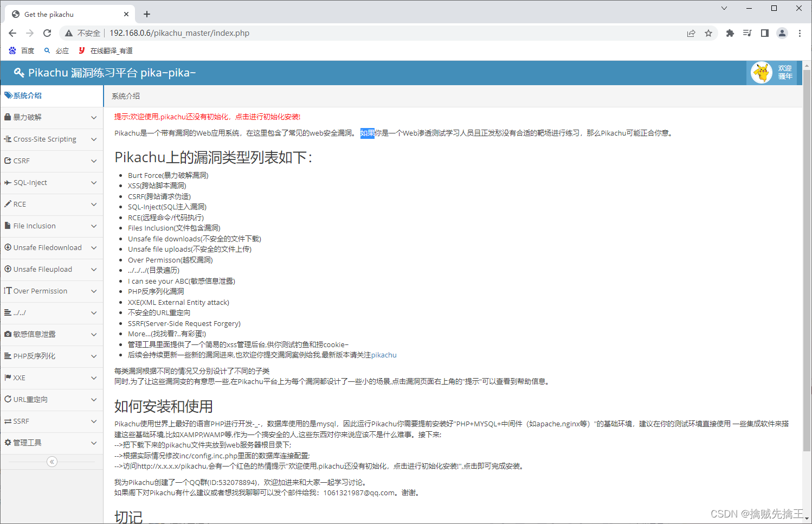Screen dimensions: 812x524
Task: Expand the ../../ directory traversal chevron
Action: (94, 313)
